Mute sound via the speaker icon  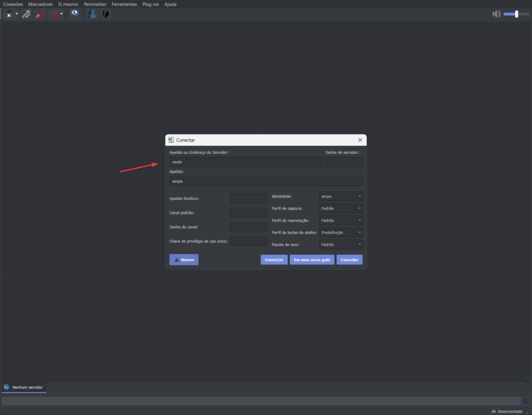(496, 14)
